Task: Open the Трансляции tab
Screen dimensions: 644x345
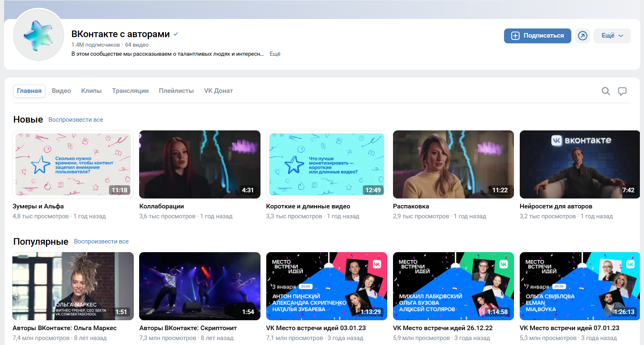Action: point(130,91)
